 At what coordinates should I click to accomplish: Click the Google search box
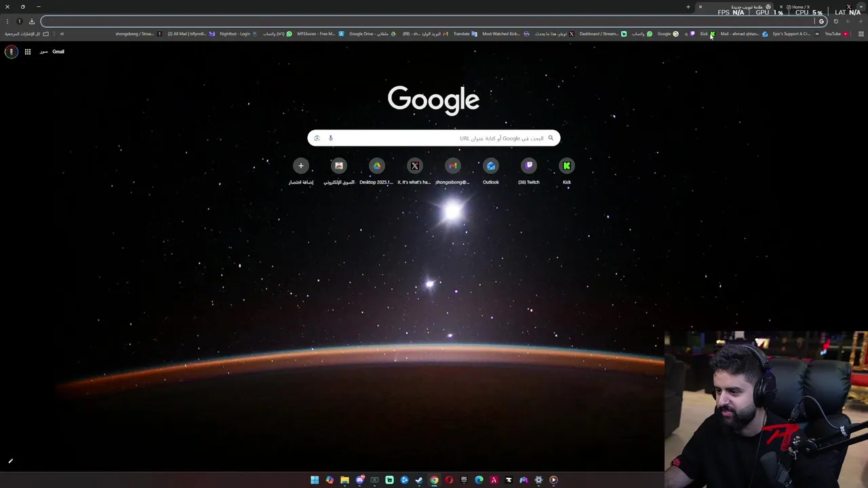tap(434, 138)
